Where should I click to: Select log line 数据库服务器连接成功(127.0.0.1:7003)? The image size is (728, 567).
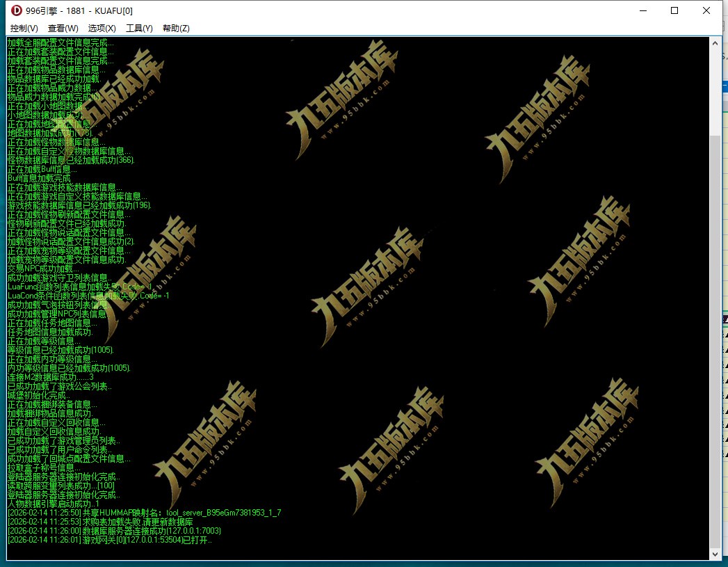click(x=114, y=532)
